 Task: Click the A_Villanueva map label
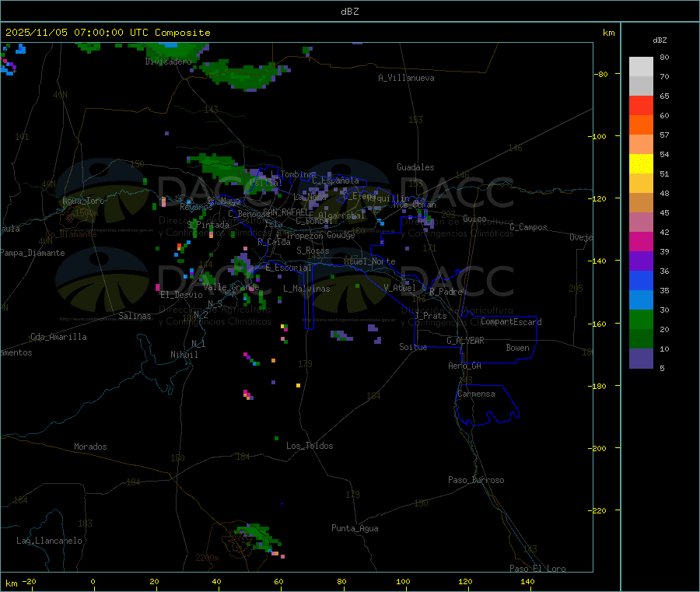[406, 78]
